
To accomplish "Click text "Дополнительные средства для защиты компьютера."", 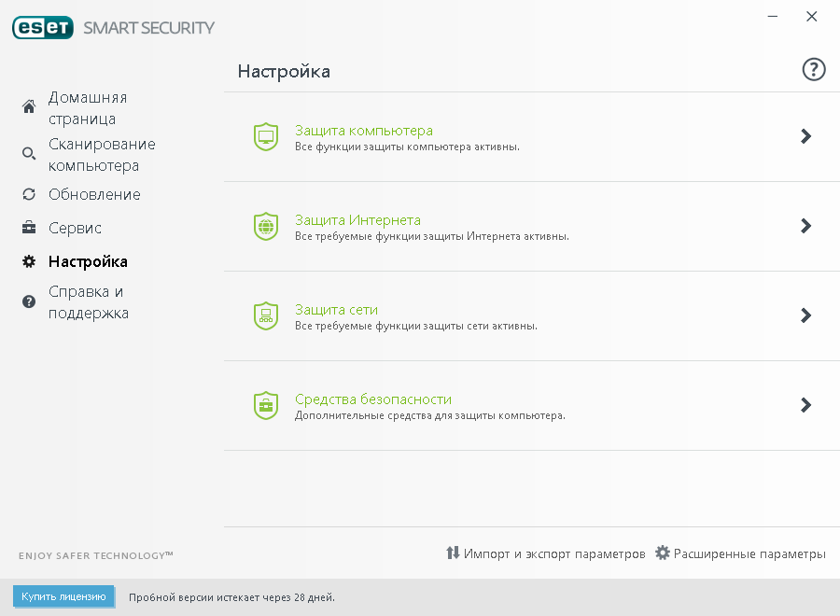I will 430,415.
